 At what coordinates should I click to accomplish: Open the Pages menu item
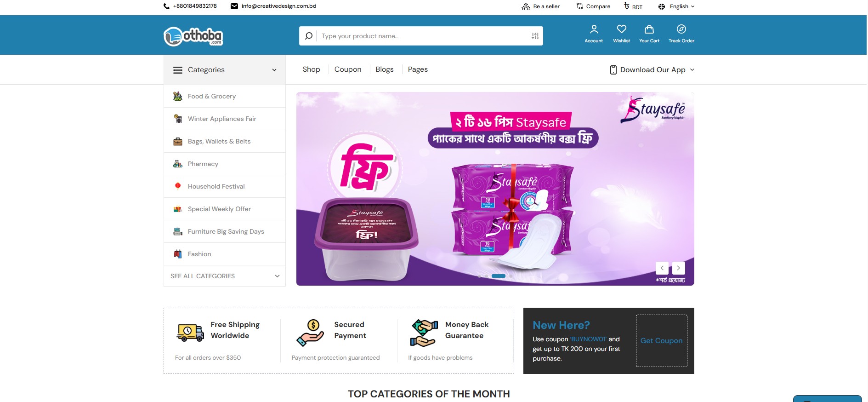tap(418, 69)
